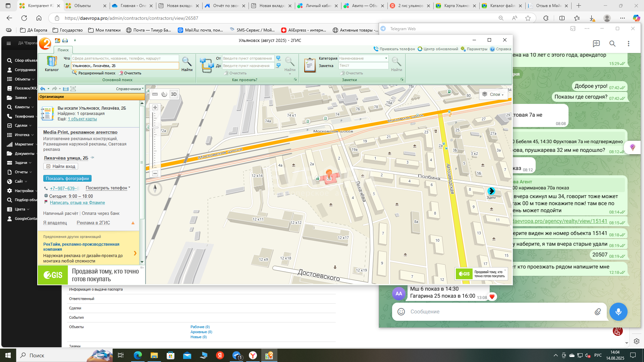Image resolution: width=644 pixels, height=362 pixels.
Task: Open the 1 объект карты link
Action: (82, 119)
